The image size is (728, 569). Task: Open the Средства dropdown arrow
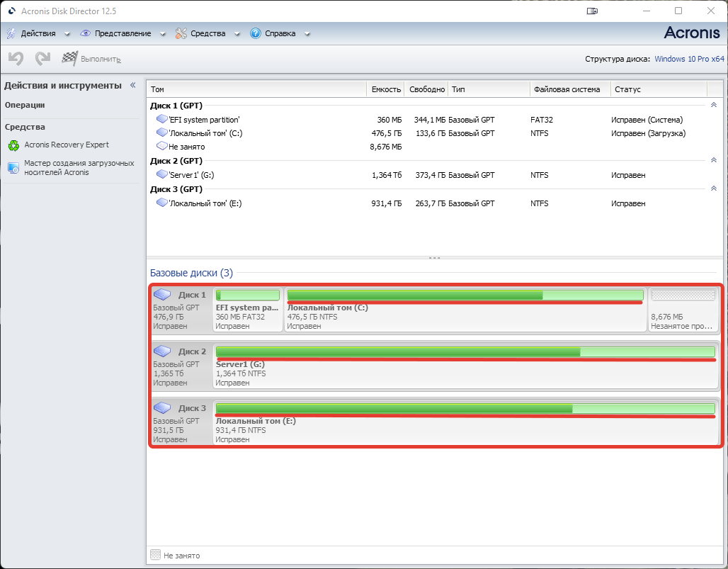[237, 34]
